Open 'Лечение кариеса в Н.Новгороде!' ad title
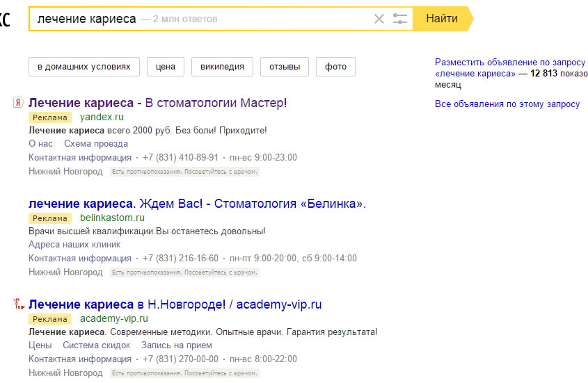The width and height of the screenshot is (588, 383). click(175, 304)
